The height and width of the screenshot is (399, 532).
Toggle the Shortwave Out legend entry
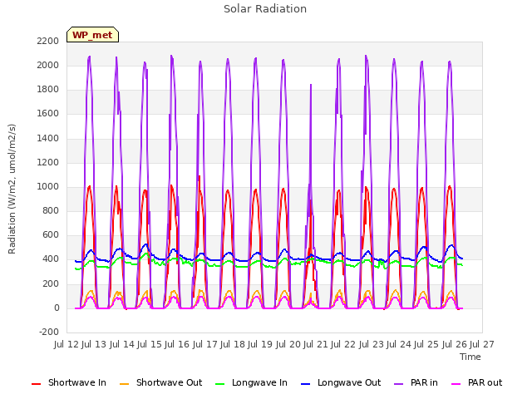pos(160,382)
